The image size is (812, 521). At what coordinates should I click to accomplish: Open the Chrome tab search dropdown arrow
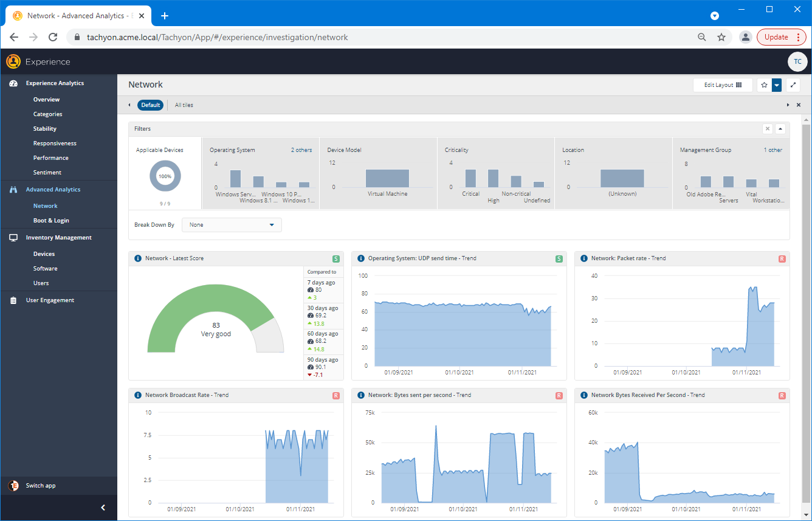click(715, 16)
